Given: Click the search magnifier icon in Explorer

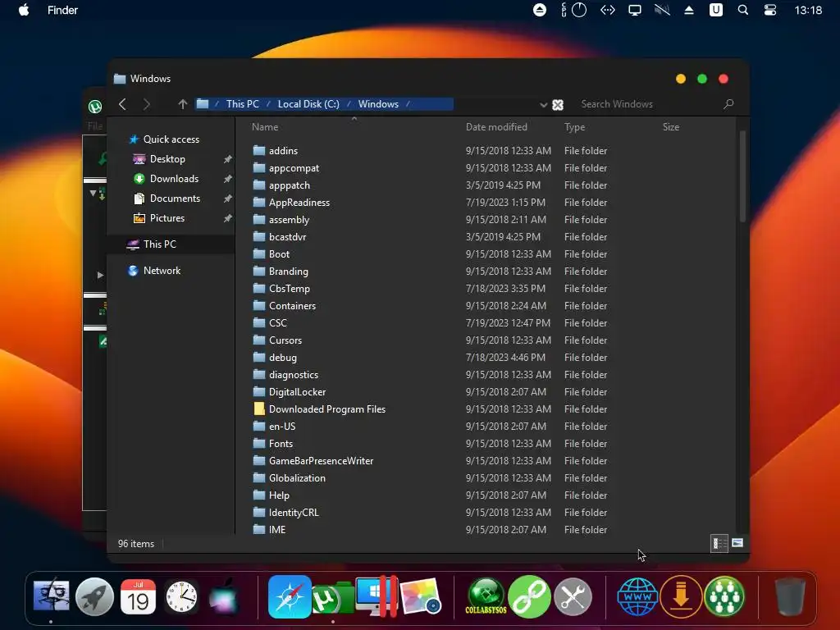Looking at the screenshot, I should 728,104.
